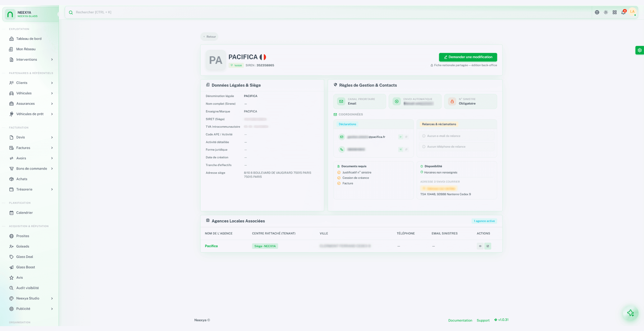Click the Relances & réclamations tag
644x331 pixels.
pos(439,124)
